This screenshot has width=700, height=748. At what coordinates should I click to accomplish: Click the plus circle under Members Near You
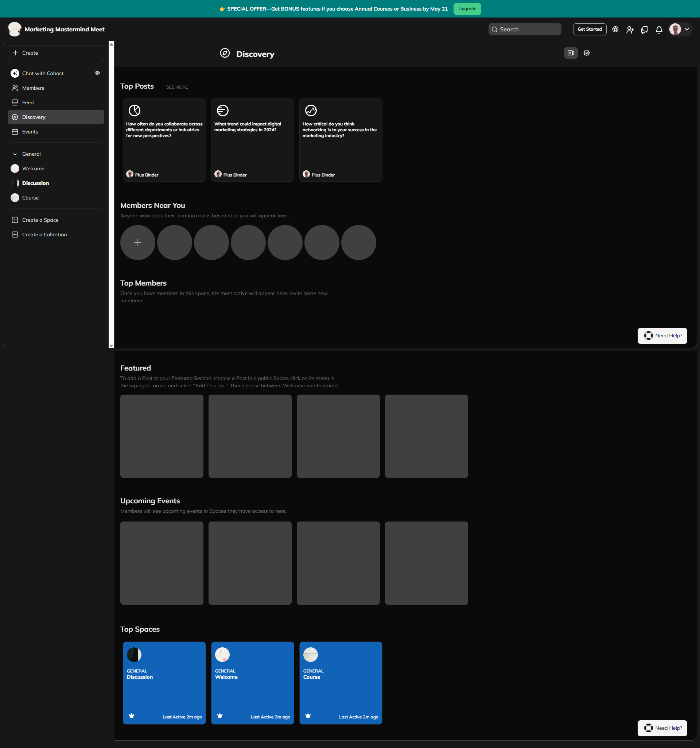point(138,243)
